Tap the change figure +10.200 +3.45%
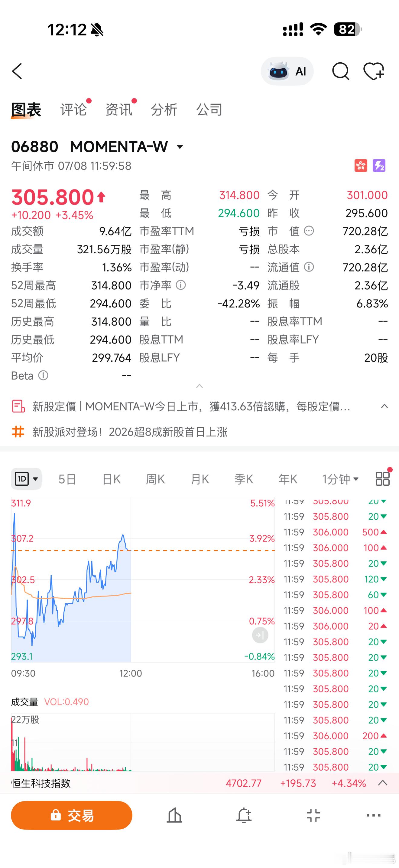The width and height of the screenshot is (399, 868). click(52, 215)
